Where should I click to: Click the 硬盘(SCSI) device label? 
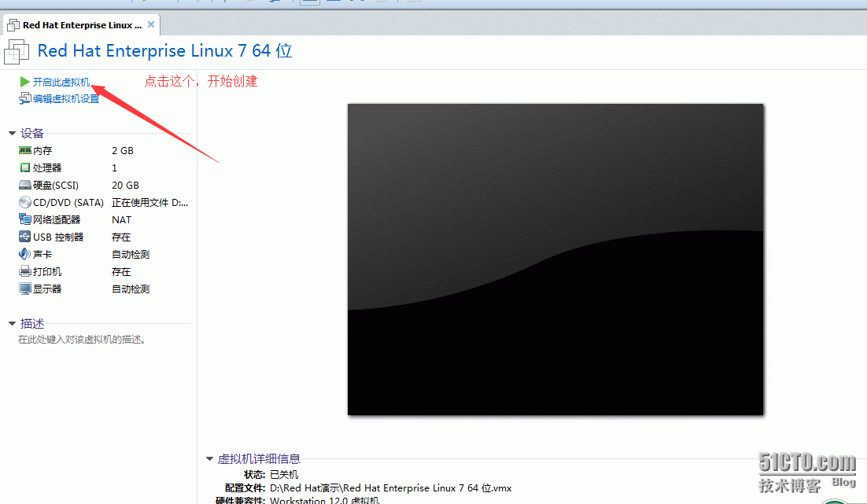pyautogui.click(x=56, y=185)
